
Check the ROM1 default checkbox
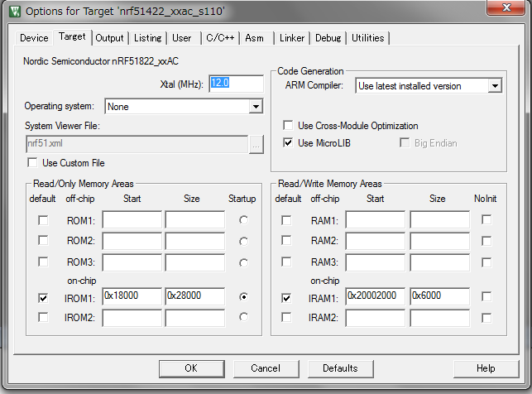click(x=43, y=220)
